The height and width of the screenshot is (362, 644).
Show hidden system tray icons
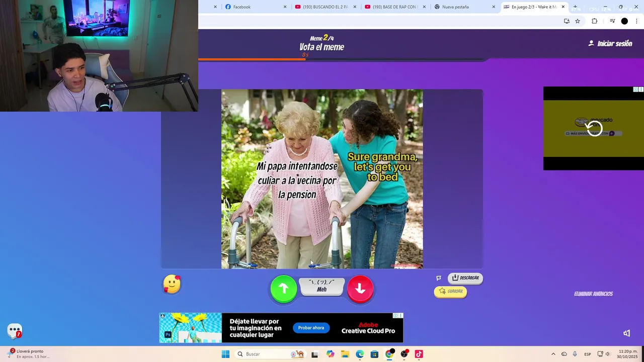pyautogui.click(x=553, y=354)
